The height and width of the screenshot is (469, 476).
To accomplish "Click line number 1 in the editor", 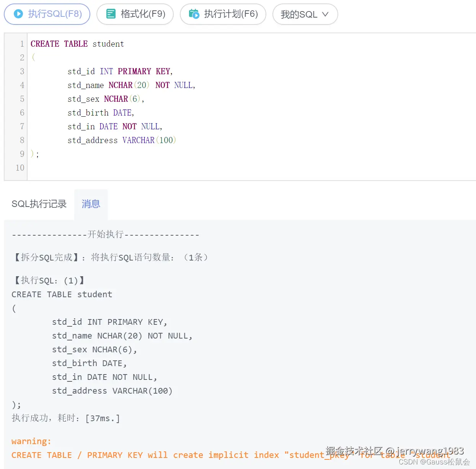I will point(21,44).
